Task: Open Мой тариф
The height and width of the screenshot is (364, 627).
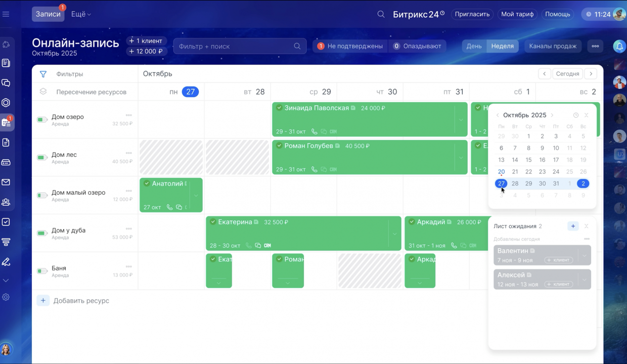Action: [517, 14]
